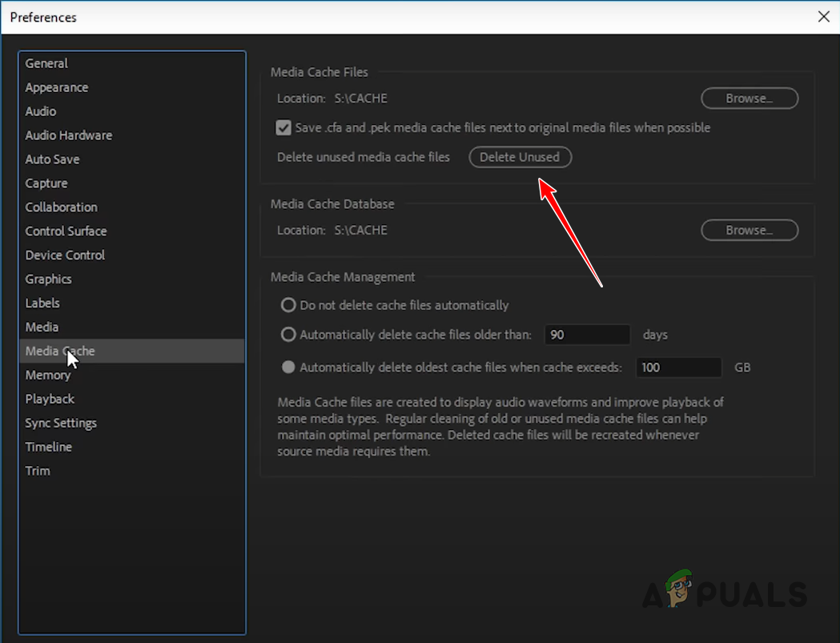Select the Graphics category
Viewport: 840px width, 643px height.
[x=48, y=279]
